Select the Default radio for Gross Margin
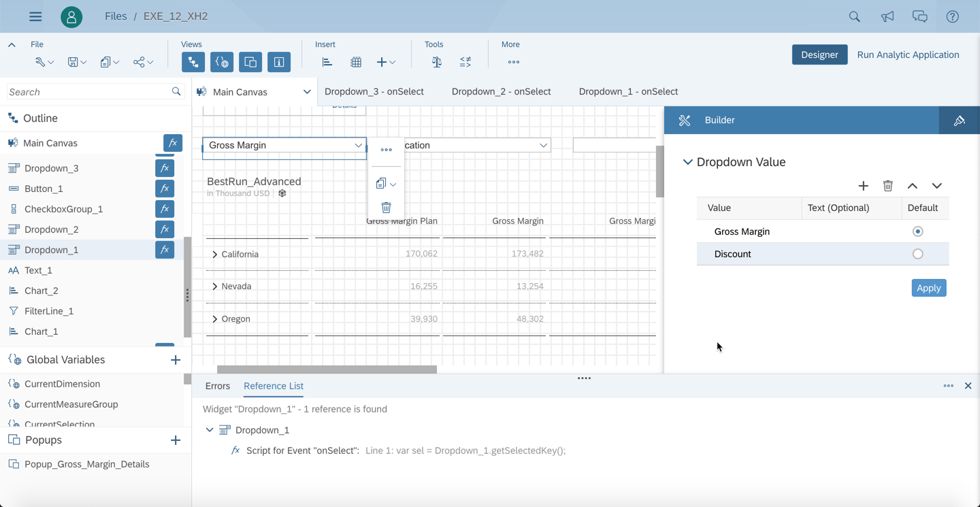 pyautogui.click(x=917, y=231)
